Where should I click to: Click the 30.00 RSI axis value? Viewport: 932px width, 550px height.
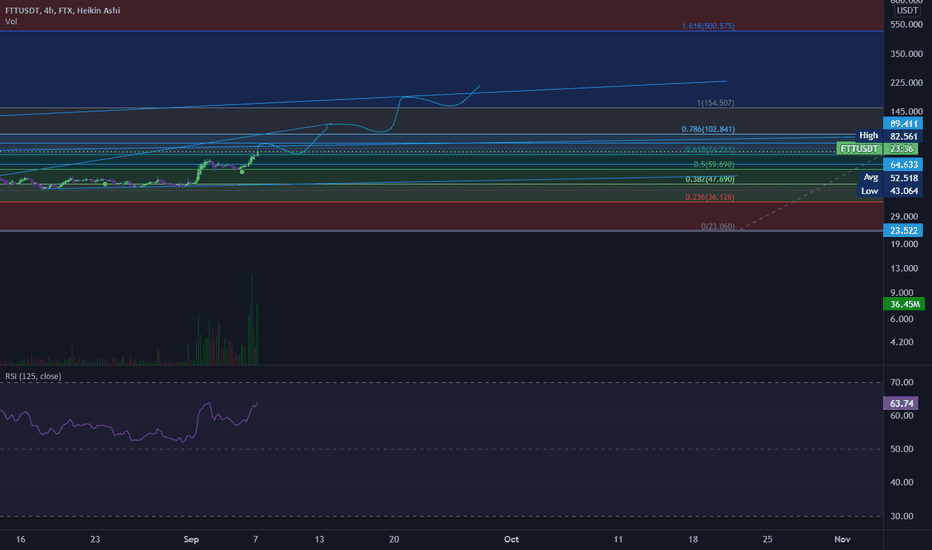click(902, 516)
